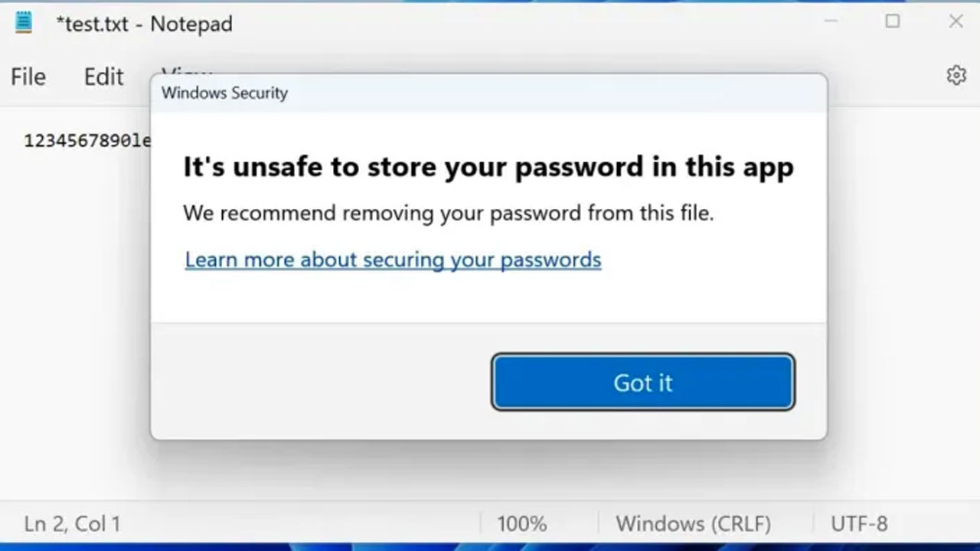Open the link about securing your passwords
The image size is (980, 551).
[392, 259]
